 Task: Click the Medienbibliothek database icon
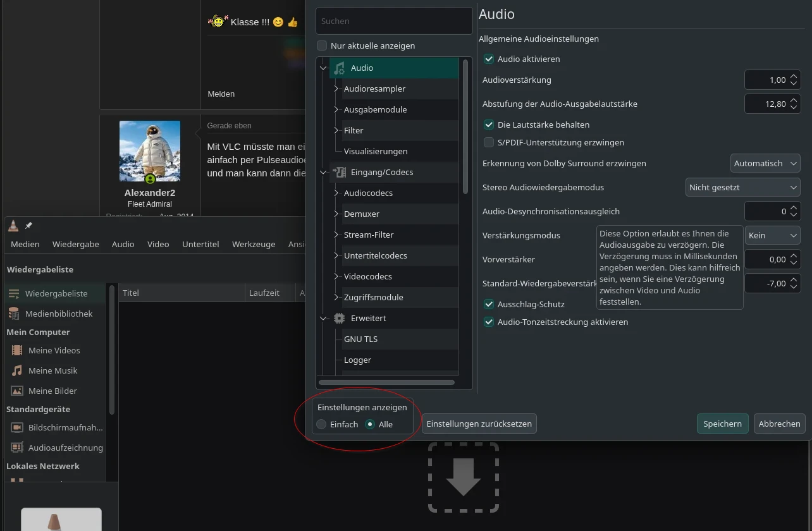(x=13, y=314)
